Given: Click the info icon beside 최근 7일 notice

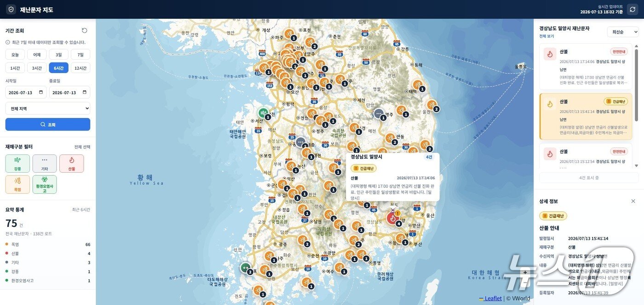Looking at the screenshot, I should [8, 42].
